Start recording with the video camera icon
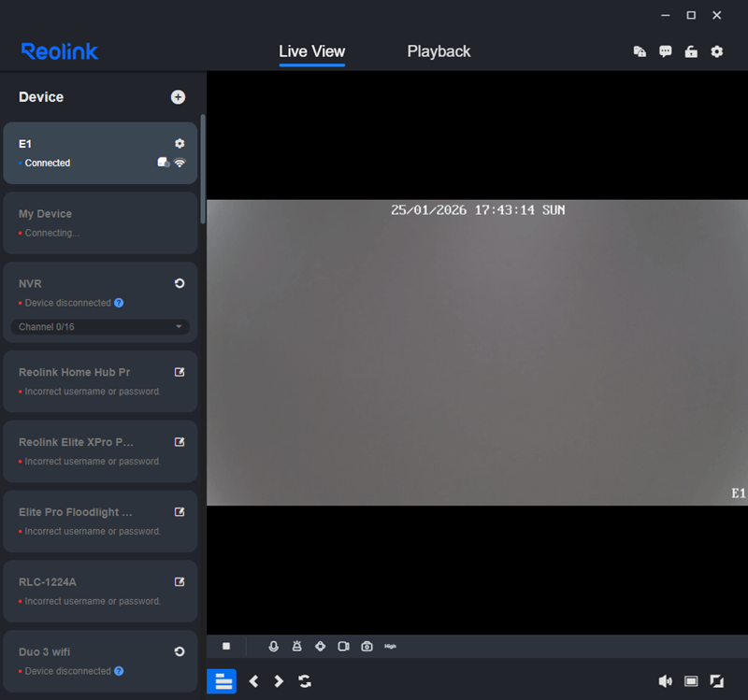The width and height of the screenshot is (748, 700). [x=343, y=647]
